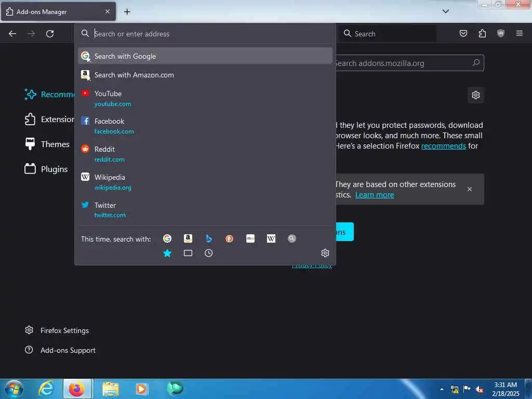Open the Twitter suggestion
The height and width of the screenshot is (399, 532).
click(x=205, y=210)
